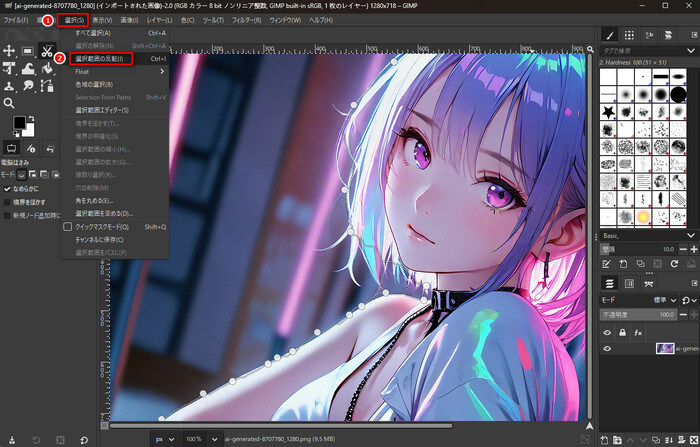Select the Zoom magnifier tool
700x447 pixels.
click(x=9, y=103)
